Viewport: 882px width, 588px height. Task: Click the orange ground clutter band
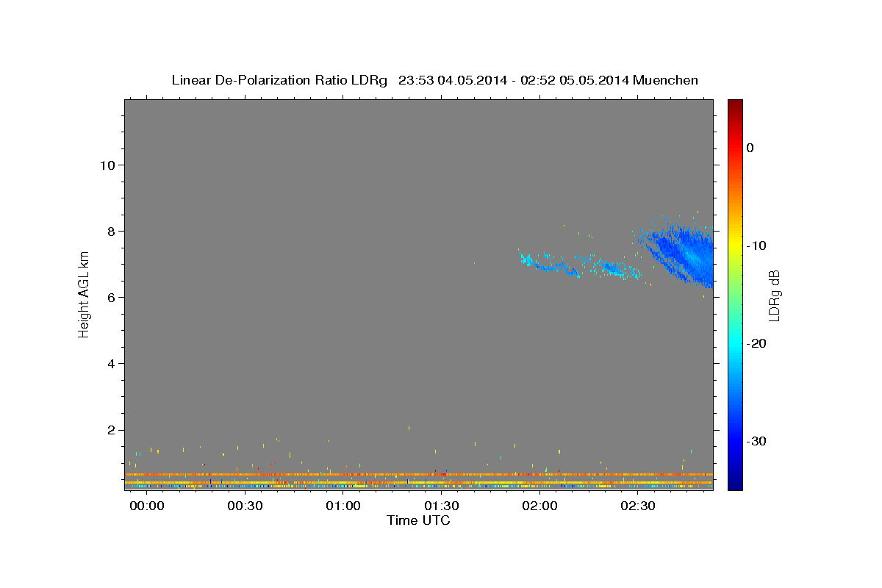419,475
